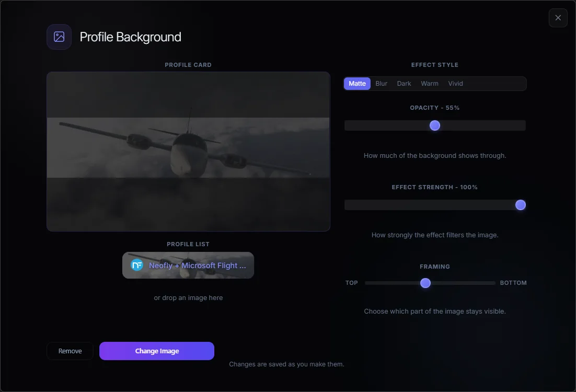Click "How strongly the effect filters the image."

point(435,235)
